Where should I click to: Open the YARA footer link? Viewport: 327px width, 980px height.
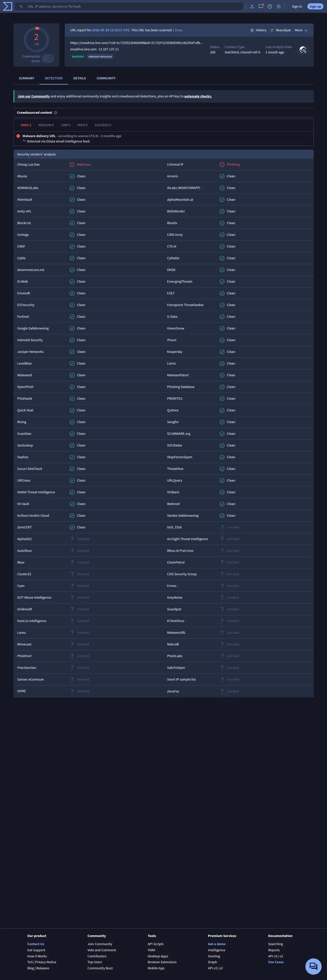pos(152,950)
